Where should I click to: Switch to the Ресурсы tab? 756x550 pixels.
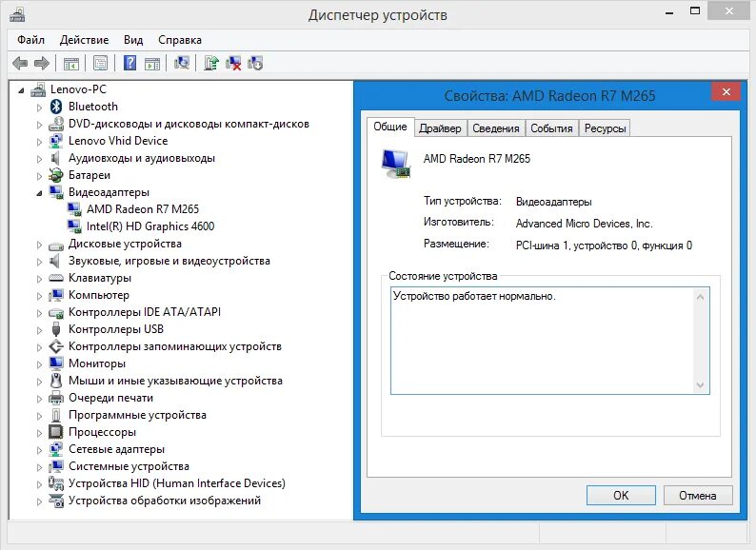[x=606, y=128]
